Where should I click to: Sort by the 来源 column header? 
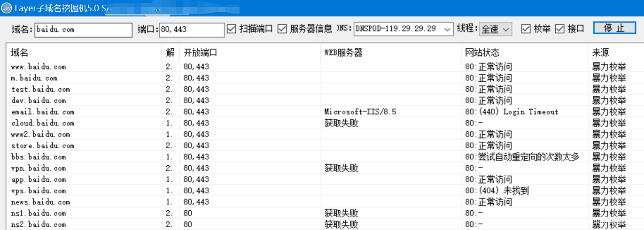(x=616, y=53)
